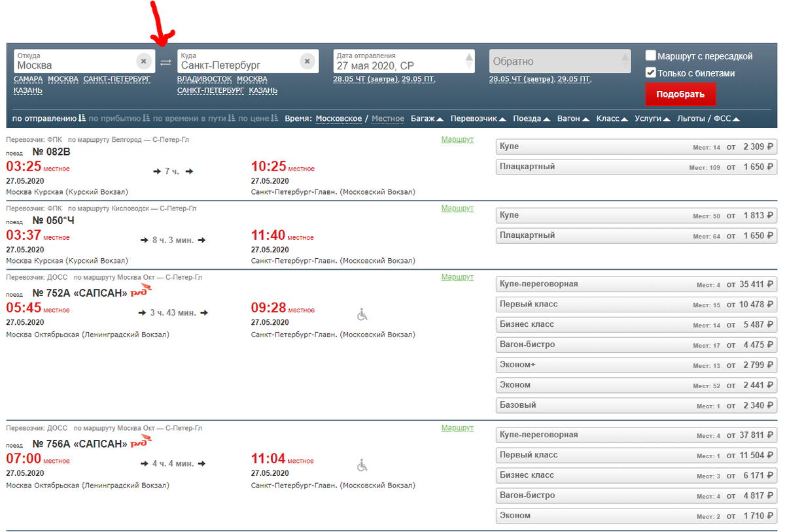Screen dimensions: 785x532
Task: Open Маршрут link for train 752A
Action: 457,277
